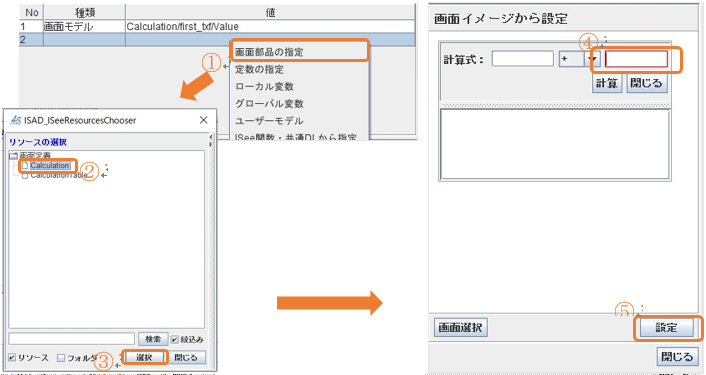Image resolution: width=706 pixels, height=375 pixels.
Task: Select the 画面モデル cell in row 1
Action: 85,27
